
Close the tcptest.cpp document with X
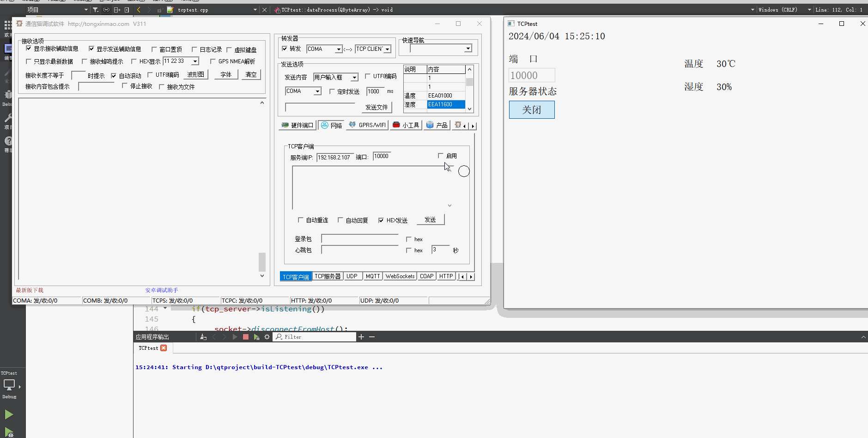click(265, 10)
